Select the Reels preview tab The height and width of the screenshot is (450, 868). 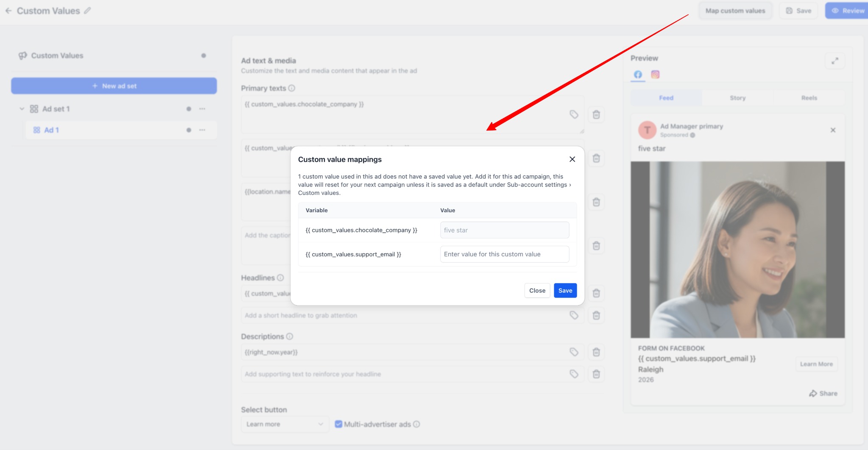pos(809,98)
